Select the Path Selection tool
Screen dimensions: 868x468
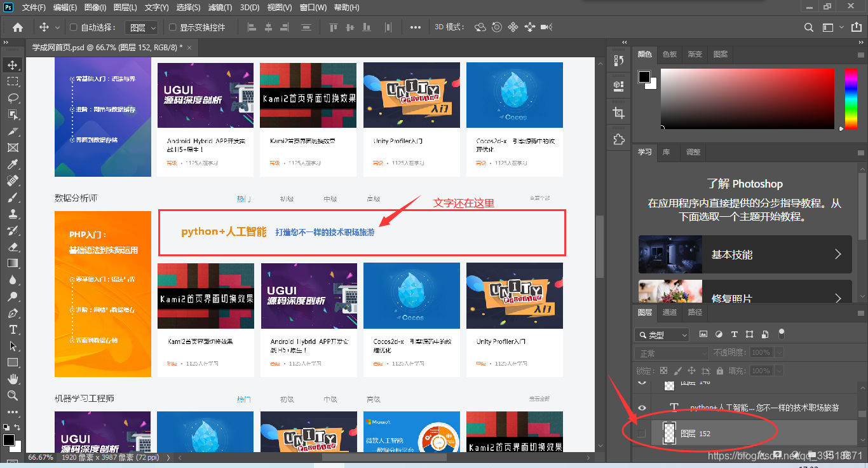[12, 346]
